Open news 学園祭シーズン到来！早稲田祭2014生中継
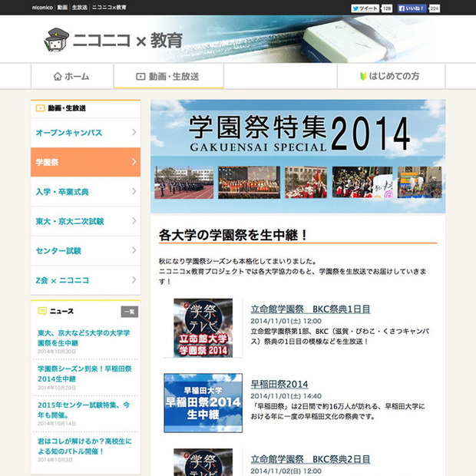The height and width of the screenshot is (476, 476). click(84, 374)
